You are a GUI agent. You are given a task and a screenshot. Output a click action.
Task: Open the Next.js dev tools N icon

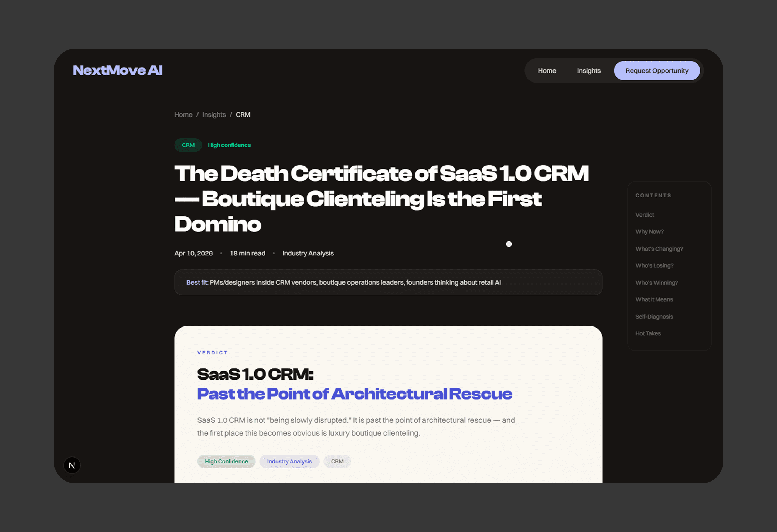(72, 465)
